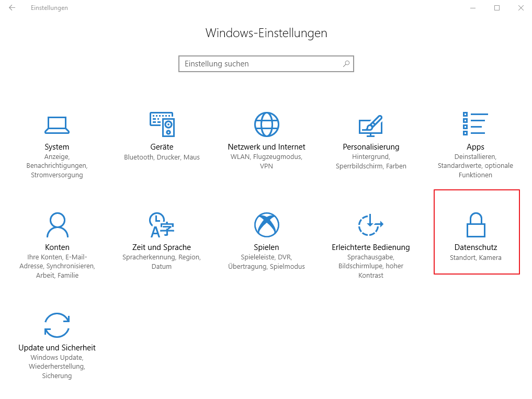Click the Spielen label
532x399 pixels.
pyautogui.click(x=266, y=247)
